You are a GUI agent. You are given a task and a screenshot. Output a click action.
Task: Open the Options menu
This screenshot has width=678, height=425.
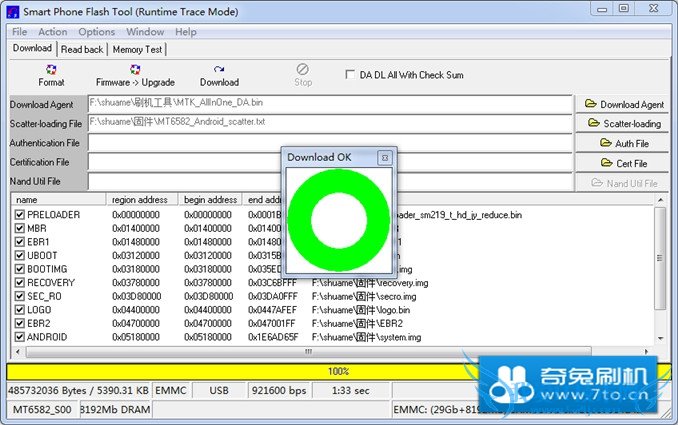(x=97, y=32)
